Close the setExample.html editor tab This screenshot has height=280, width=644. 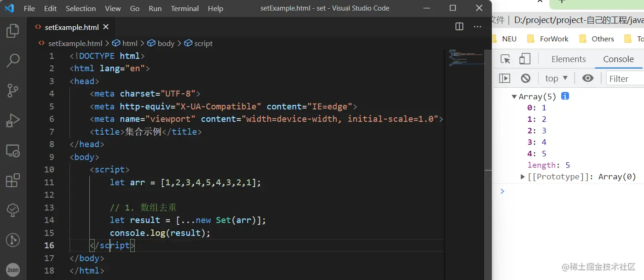click(x=106, y=27)
